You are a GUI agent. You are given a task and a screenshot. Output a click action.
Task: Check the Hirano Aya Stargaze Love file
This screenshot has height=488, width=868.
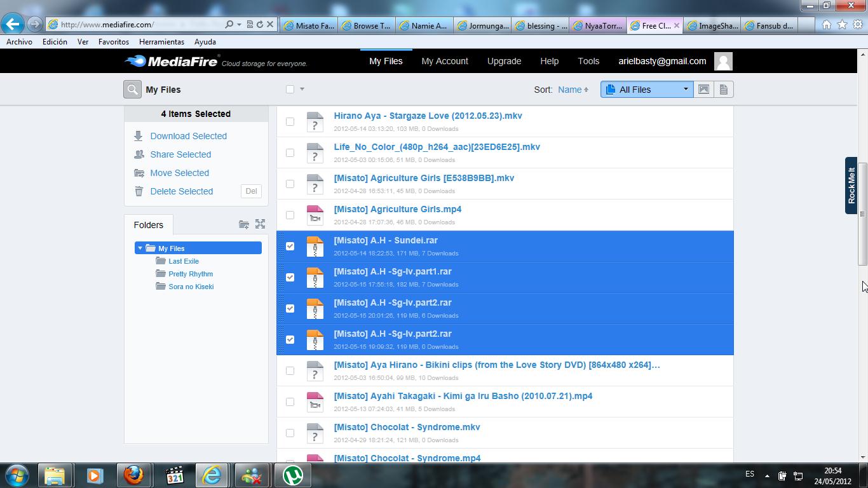pyautogui.click(x=290, y=121)
